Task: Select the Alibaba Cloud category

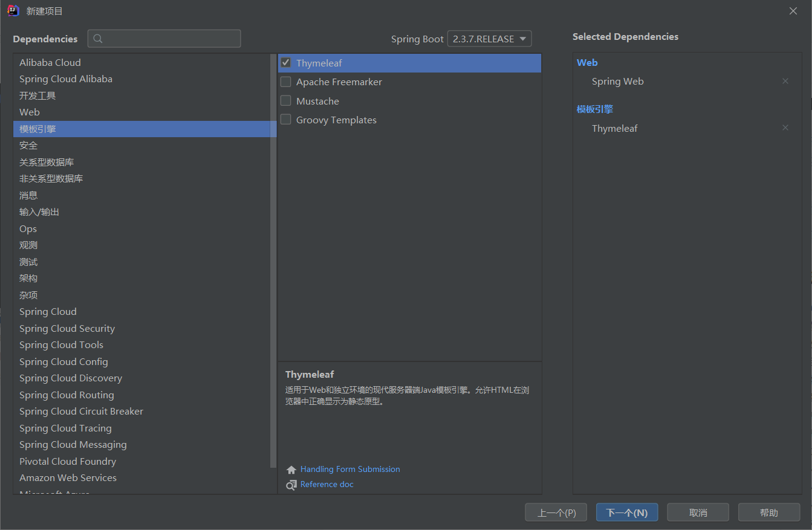Action: [x=141, y=62]
